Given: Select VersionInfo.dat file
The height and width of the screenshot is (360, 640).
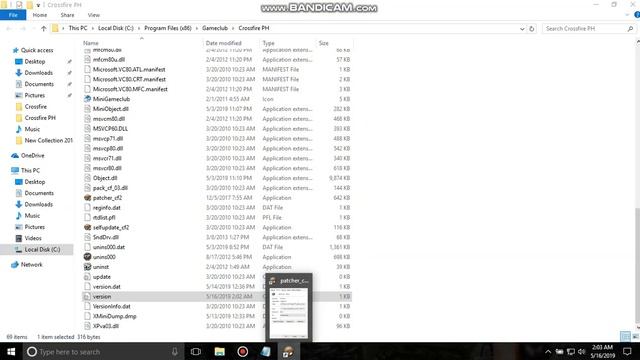Looking at the screenshot, I should [111, 306].
